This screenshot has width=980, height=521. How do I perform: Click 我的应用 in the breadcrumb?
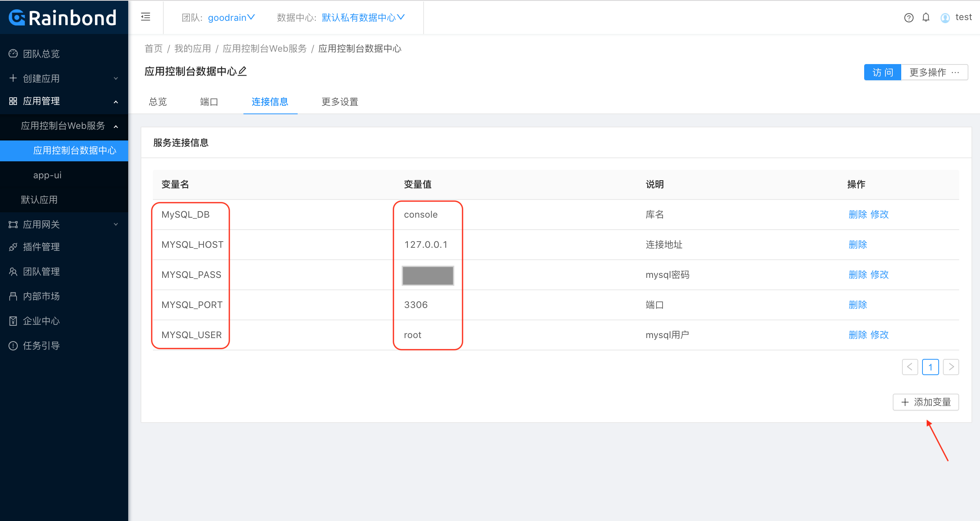(x=193, y=48)
